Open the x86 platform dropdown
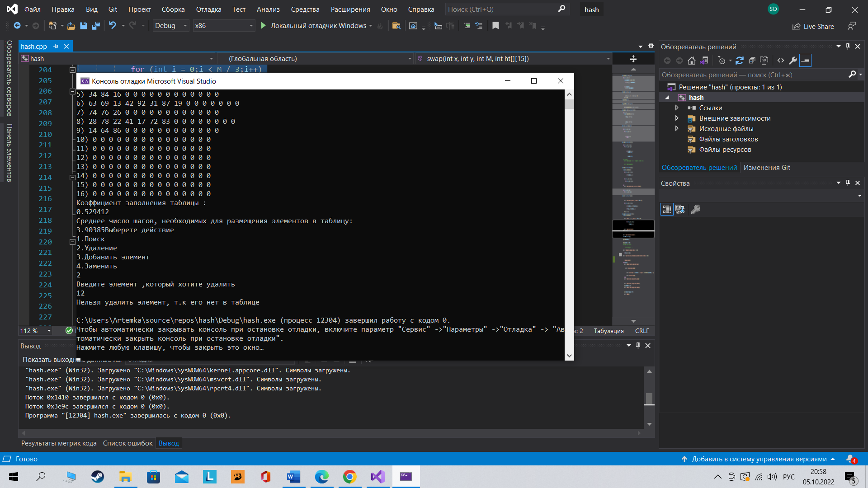Image resolution: width=868 pixels, height=488 pixels. [x=223, y=26]
